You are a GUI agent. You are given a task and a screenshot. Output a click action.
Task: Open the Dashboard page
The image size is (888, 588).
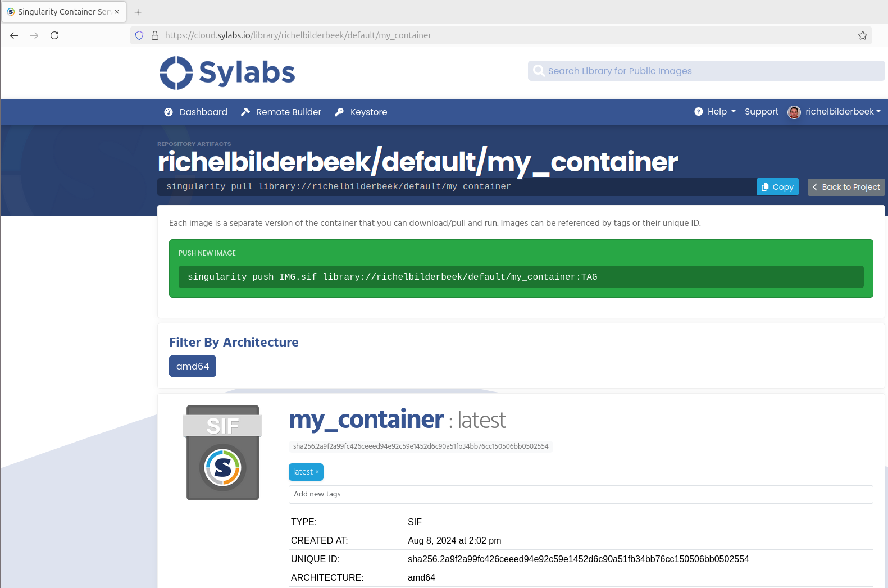[195, 112]
